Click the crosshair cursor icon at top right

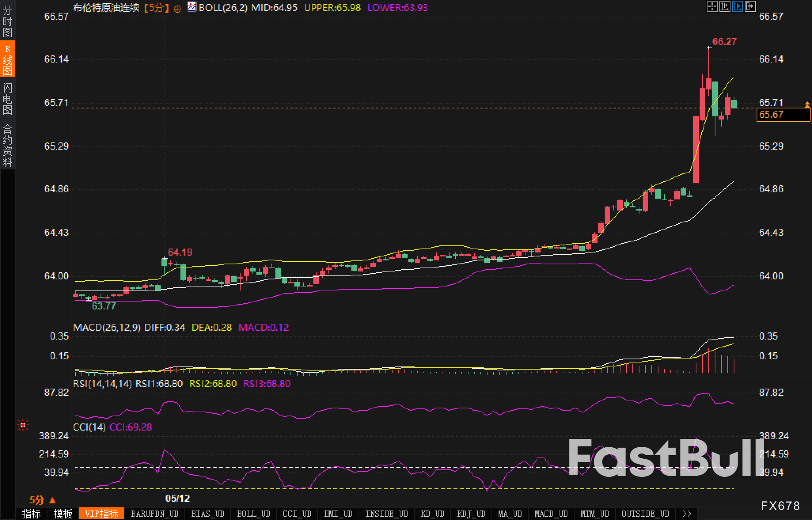(712, 6)
